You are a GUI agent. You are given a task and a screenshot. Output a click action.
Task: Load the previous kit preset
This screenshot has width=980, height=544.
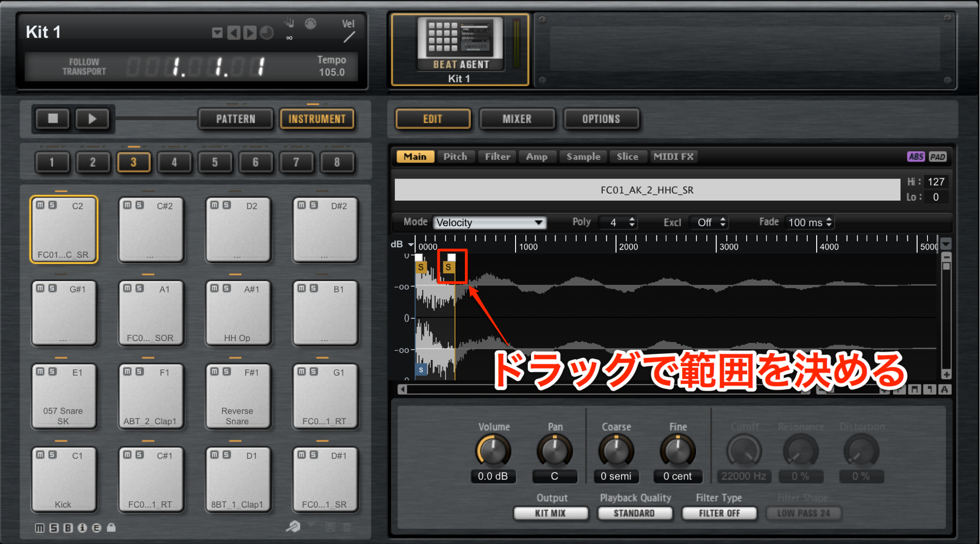pos(233,33)
